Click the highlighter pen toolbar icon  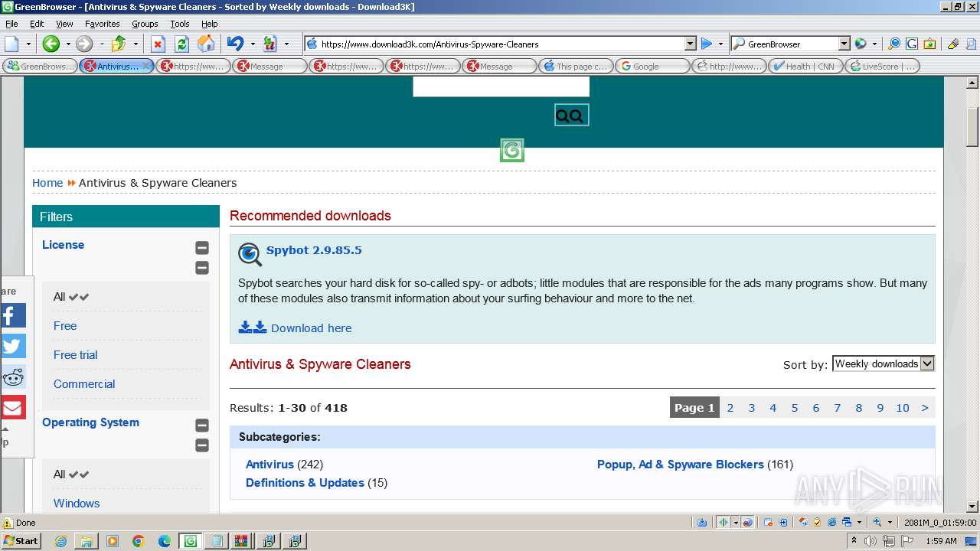coord(953,44)
